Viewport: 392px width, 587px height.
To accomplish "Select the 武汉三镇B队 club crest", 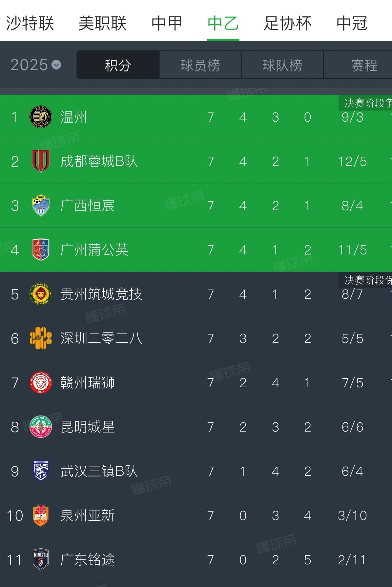I will (39, 471).
